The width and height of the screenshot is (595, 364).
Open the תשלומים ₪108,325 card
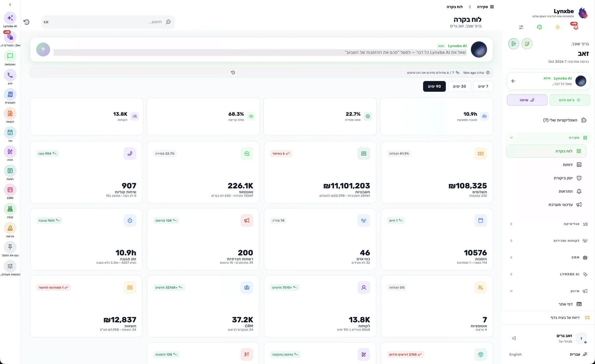(437, 172)
